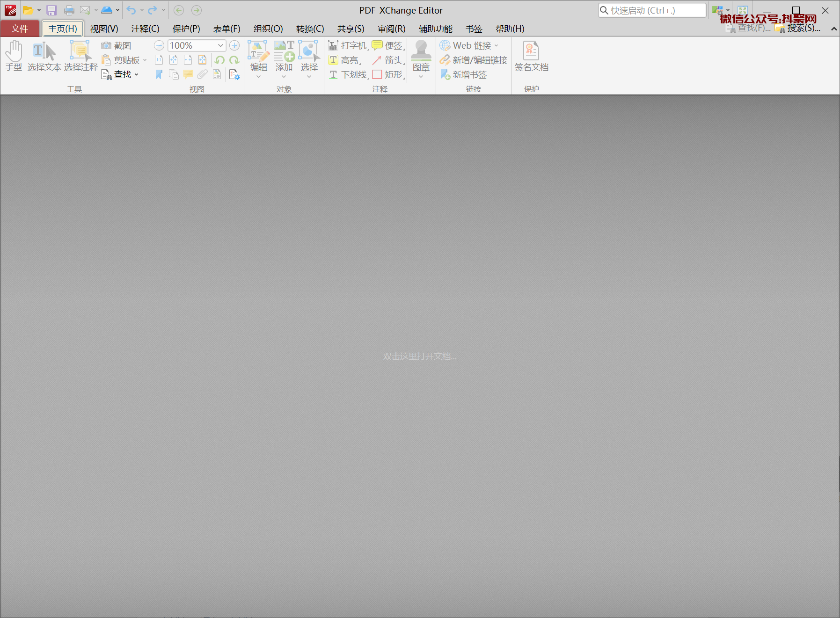Toggle the Attachments paperclip pane icon

203,74
